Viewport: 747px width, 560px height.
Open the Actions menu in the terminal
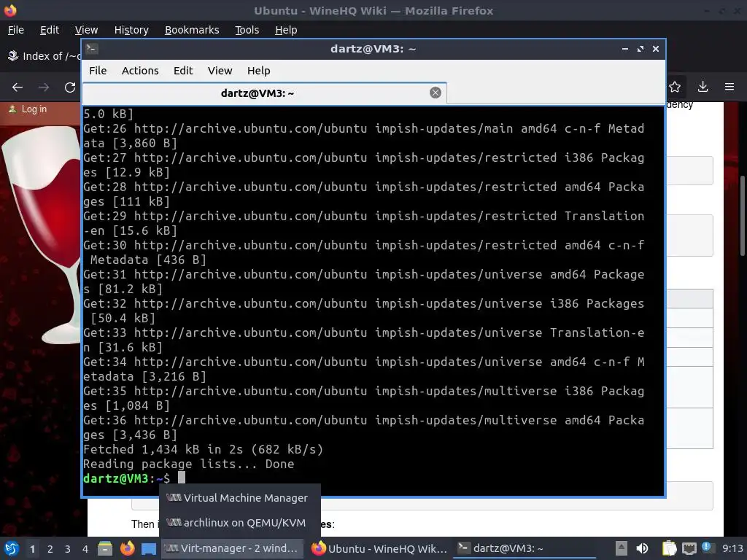tap(140, 71)
